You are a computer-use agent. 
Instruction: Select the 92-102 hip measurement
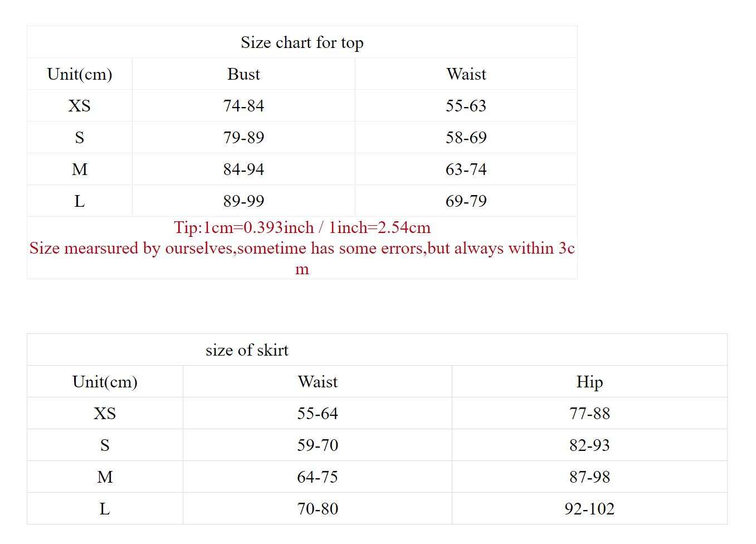click(589, 509)
